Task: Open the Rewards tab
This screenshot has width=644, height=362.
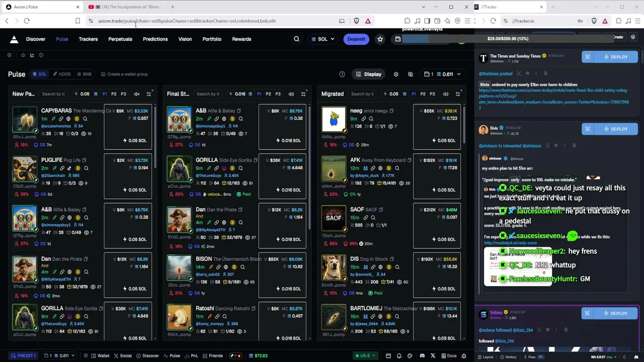Action: (x=242, y=39)
